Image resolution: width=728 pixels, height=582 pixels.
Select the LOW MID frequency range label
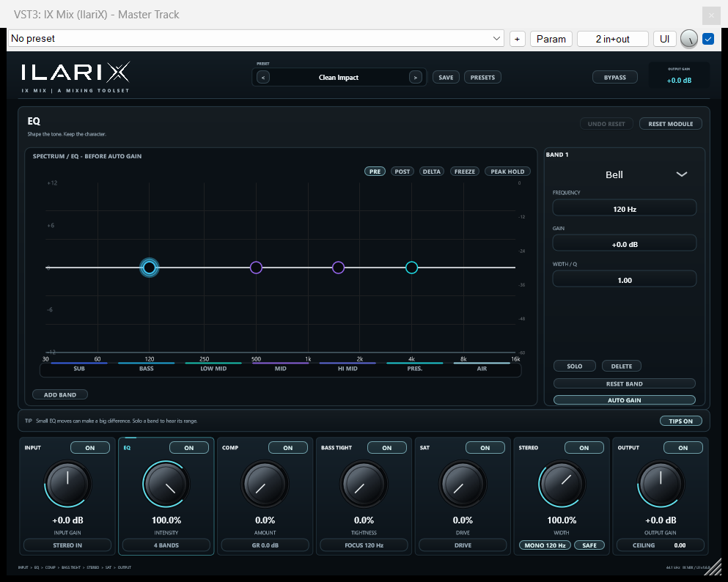click(x=213, y=369)
